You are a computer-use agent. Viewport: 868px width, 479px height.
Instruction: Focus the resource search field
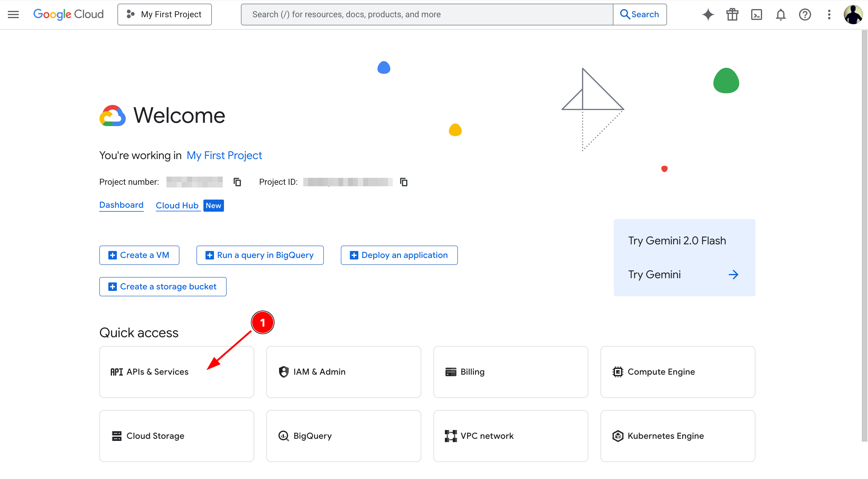click(x=427, y=15)
